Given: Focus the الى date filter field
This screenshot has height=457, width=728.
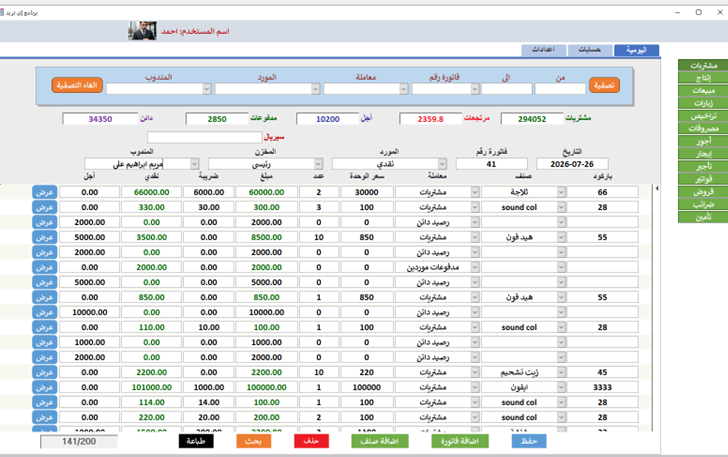Looking at the screenshot, I should 507,89.
